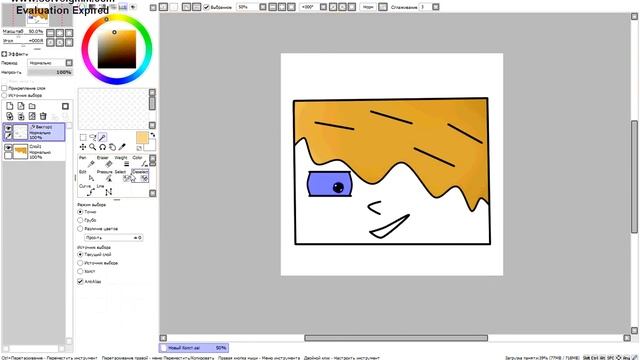Image resolution: width=640 pixels, height=360 pixels.
Task: Click the foreground color swatch
Action: [x=142, y=138]
